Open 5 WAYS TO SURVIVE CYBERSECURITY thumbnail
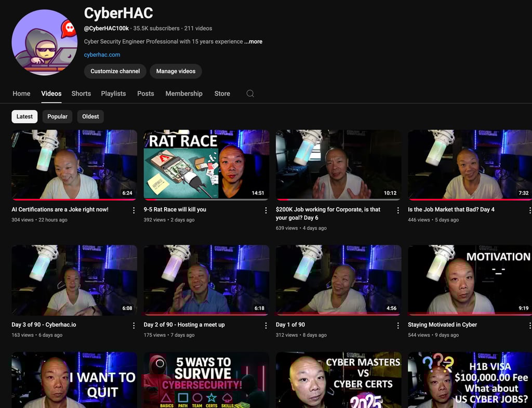 coord(206,380)
